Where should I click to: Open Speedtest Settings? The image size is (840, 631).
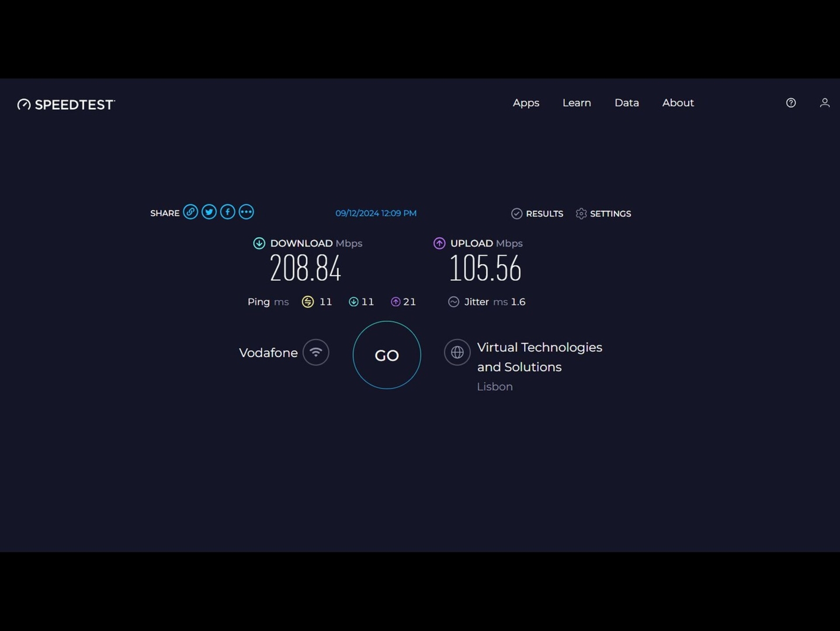point(603,214)
